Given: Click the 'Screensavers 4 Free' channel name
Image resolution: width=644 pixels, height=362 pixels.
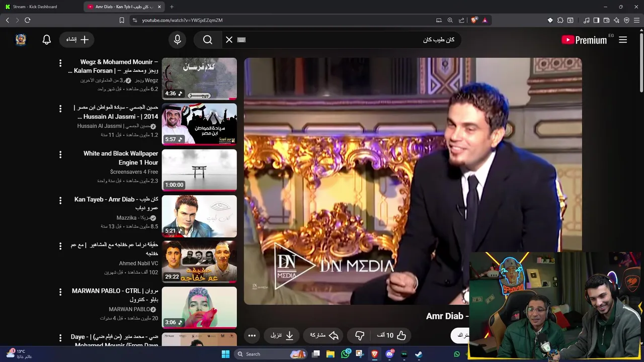Looking at the screenshot, I should [x=134, y=172].
